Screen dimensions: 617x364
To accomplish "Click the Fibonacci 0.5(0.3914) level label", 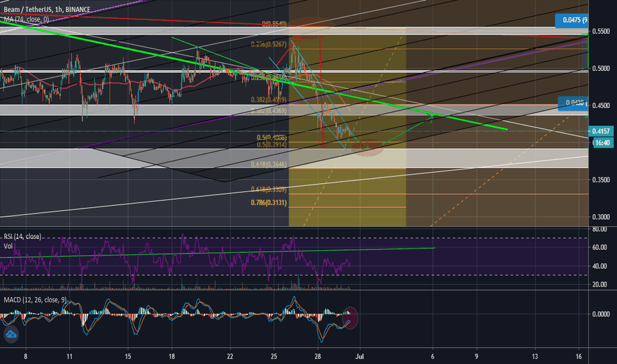I will 272,145.
